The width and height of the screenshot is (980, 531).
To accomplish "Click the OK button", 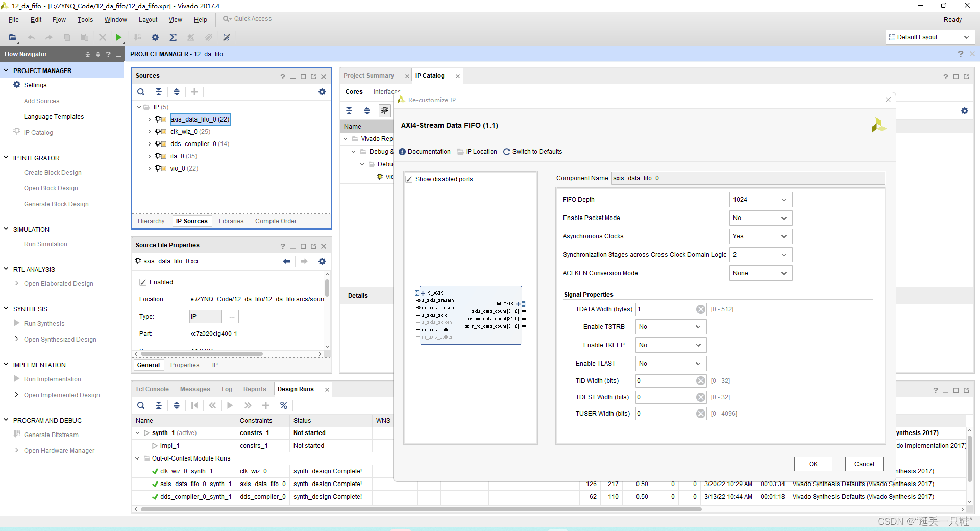I will click(813, 464).
